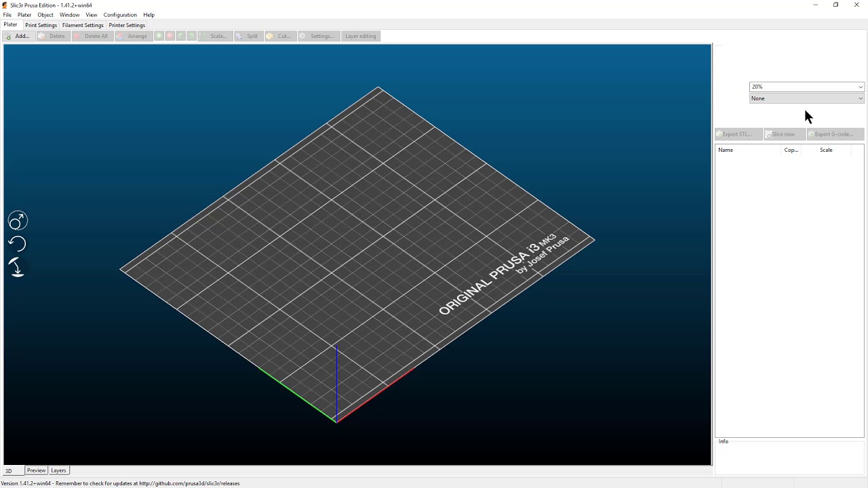Select the Preview tab at bottom
The image size is (868, 488).
[x=36, y=470]
